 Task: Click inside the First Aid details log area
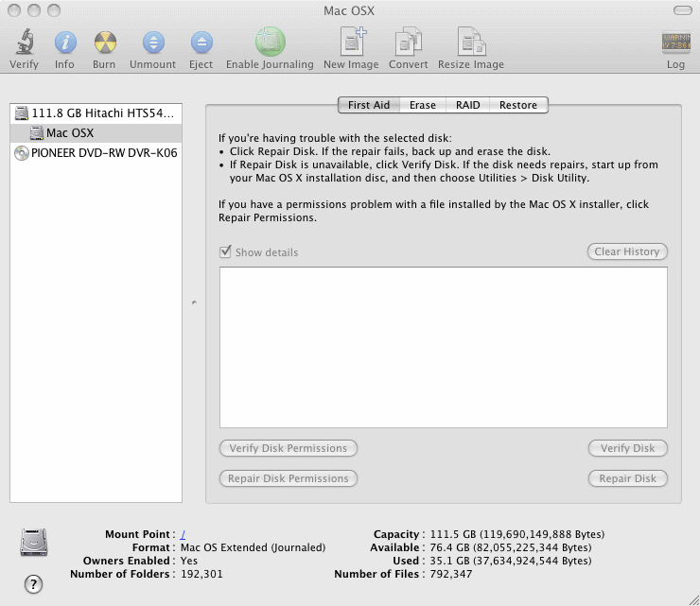click(x=444, y=347)
